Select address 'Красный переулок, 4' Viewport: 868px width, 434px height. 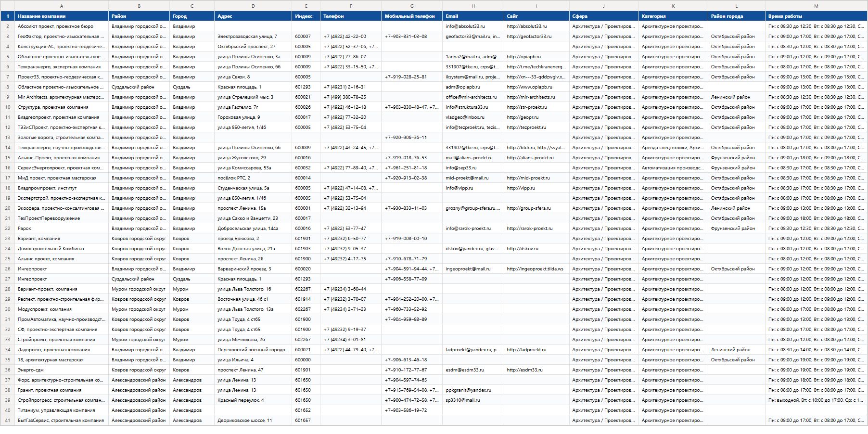[253, 400]
